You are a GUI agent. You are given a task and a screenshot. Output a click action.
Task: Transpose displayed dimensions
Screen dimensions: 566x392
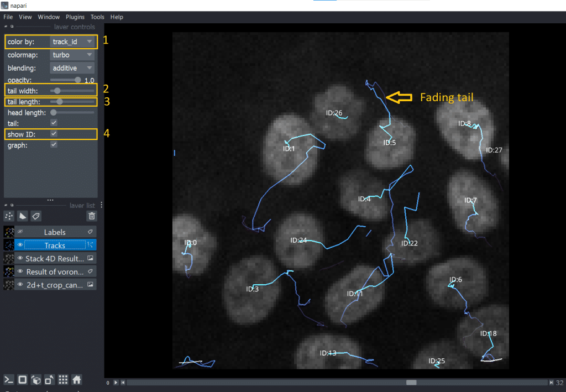point(50,380)
